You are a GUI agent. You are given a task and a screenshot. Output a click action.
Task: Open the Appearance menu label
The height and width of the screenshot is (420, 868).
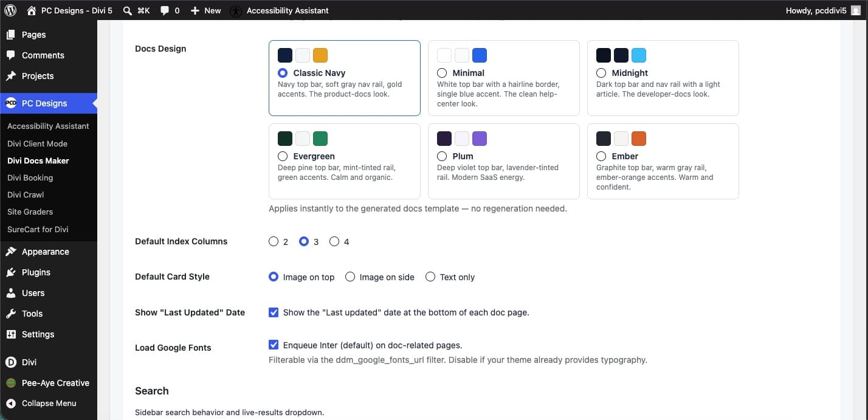click(x=46, y=252)
